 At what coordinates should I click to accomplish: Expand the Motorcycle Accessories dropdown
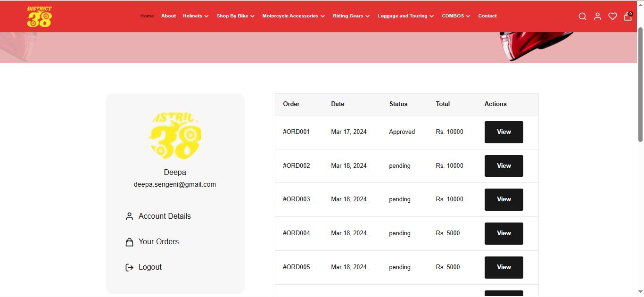pos(293,16)
